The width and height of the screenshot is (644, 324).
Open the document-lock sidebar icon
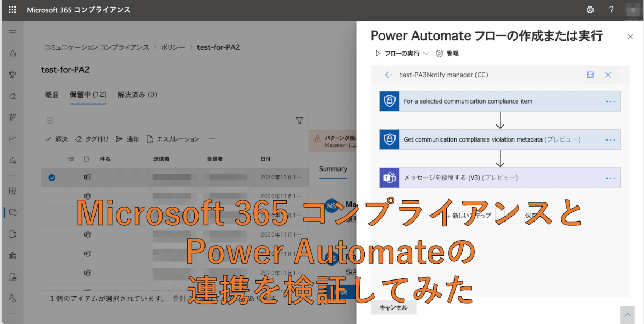coord(12,277)
